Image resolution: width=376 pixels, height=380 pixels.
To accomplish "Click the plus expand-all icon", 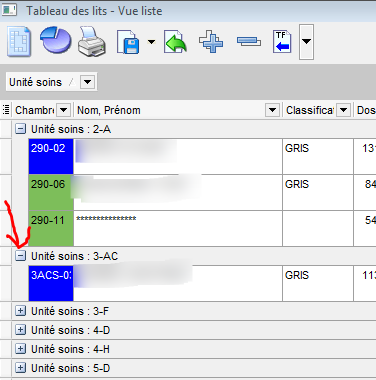I will 211,42.
